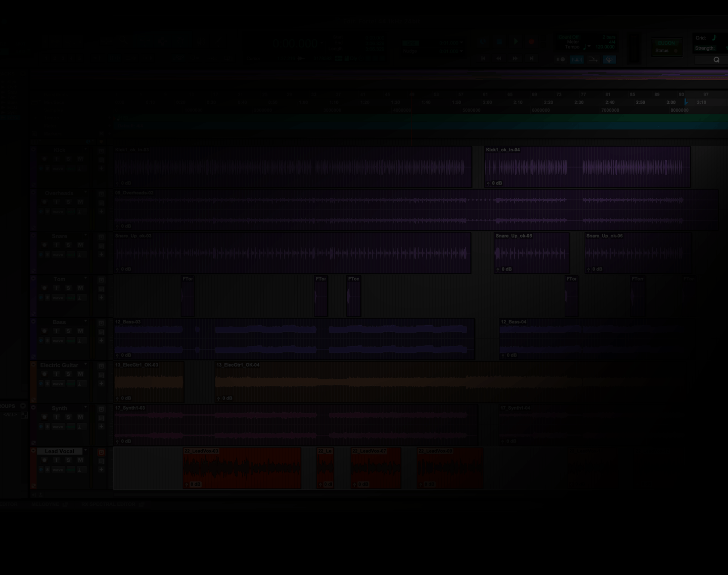Select clip Kick1_ok_in-04

[x=587, y=167]
